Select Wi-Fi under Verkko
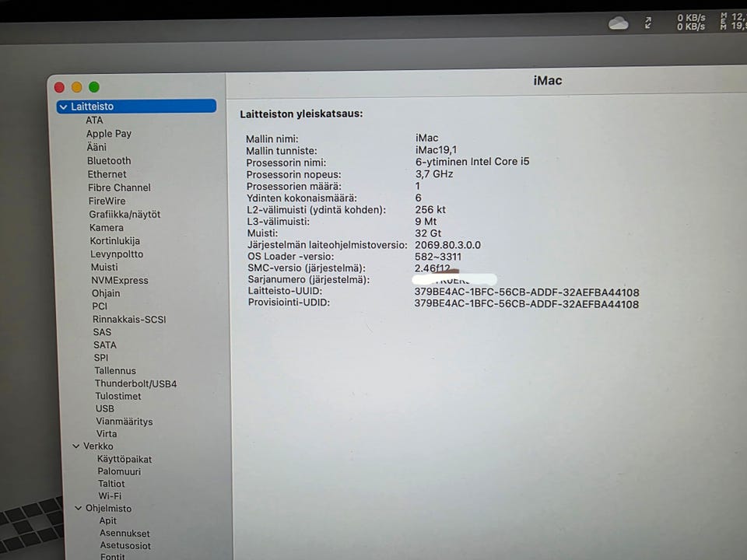The image size is (747, 560). click(x=110, y=496)
